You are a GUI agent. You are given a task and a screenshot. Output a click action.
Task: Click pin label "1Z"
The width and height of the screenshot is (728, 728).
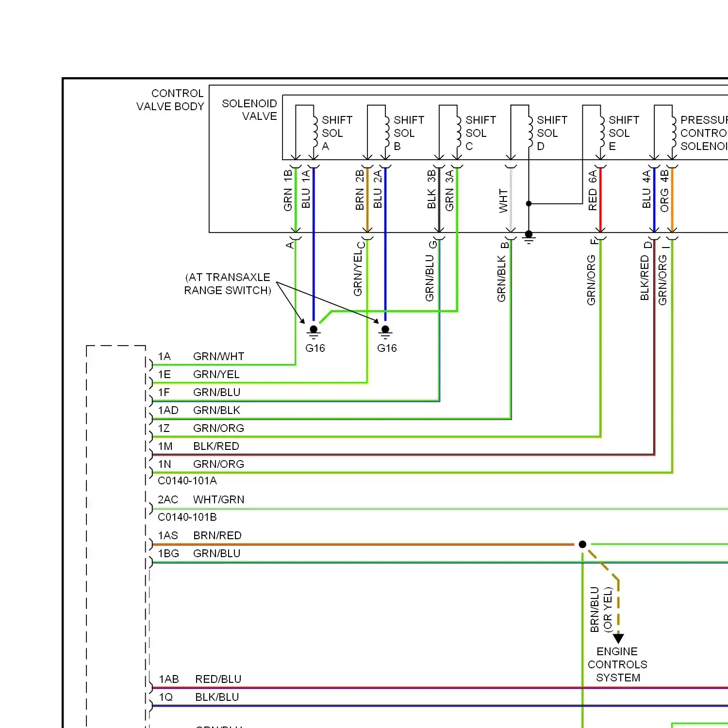[164, 428]
